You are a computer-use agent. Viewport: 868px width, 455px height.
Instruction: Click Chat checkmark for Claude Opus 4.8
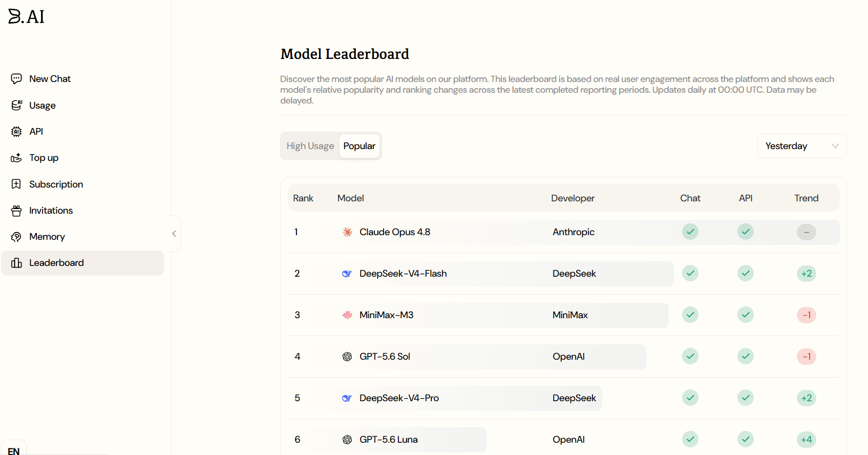click(x=690, y=232)
